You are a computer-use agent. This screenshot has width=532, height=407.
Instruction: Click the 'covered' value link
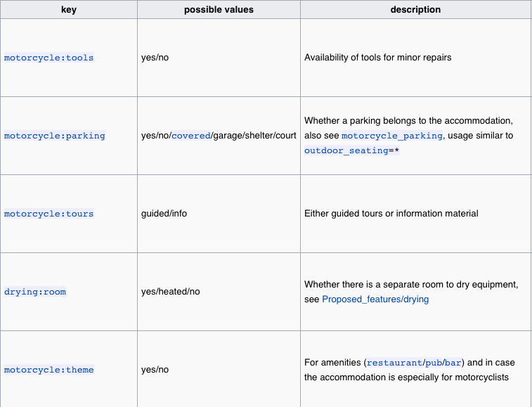pyautogui.click(x=190, y=136)
